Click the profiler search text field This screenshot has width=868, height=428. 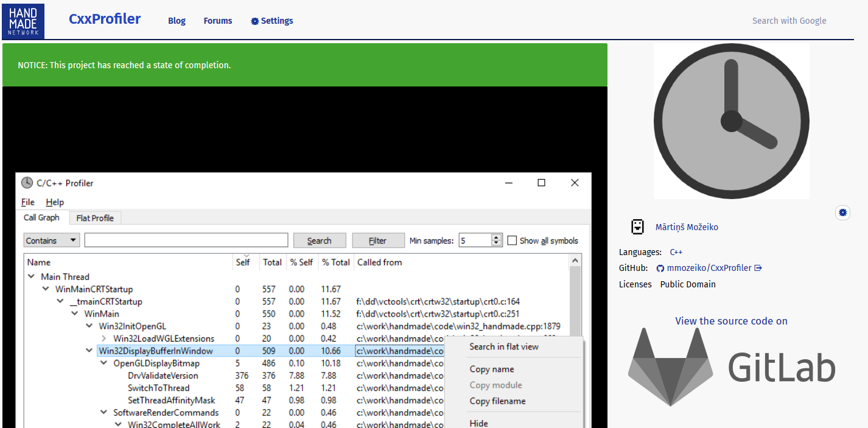(186, 240)
